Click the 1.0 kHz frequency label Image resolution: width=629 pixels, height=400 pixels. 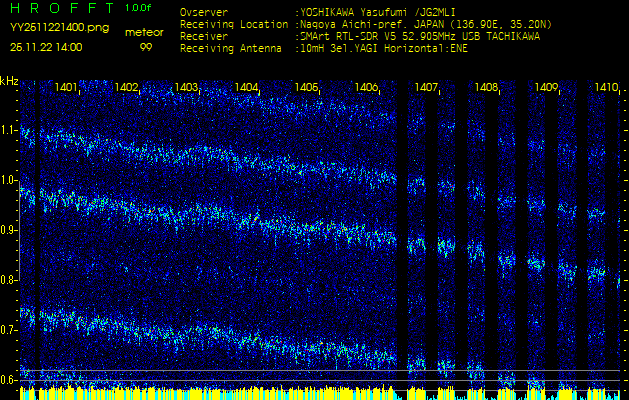click(x=9, y=181)
